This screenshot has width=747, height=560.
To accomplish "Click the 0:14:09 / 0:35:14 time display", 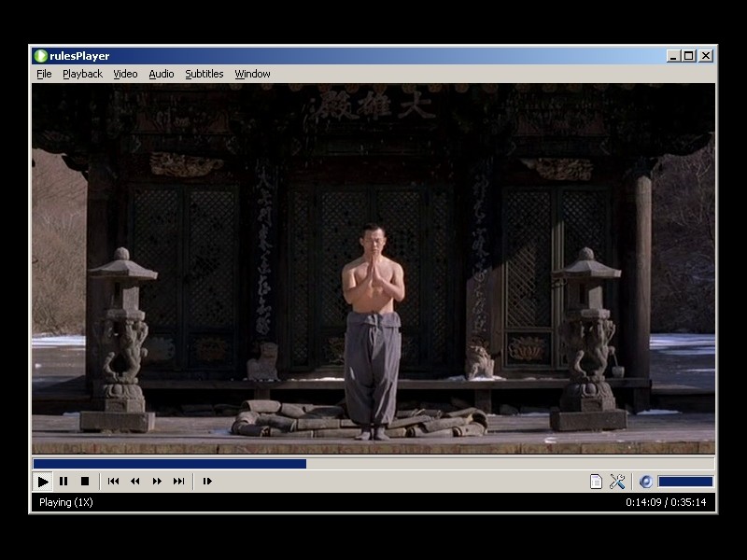I will pos(666,502).
